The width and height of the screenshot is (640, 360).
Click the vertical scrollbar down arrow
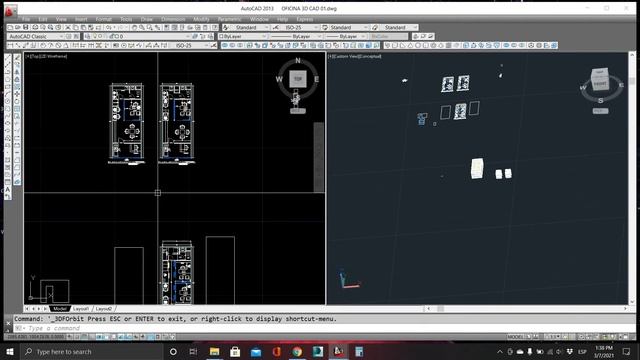click(632, 302)
